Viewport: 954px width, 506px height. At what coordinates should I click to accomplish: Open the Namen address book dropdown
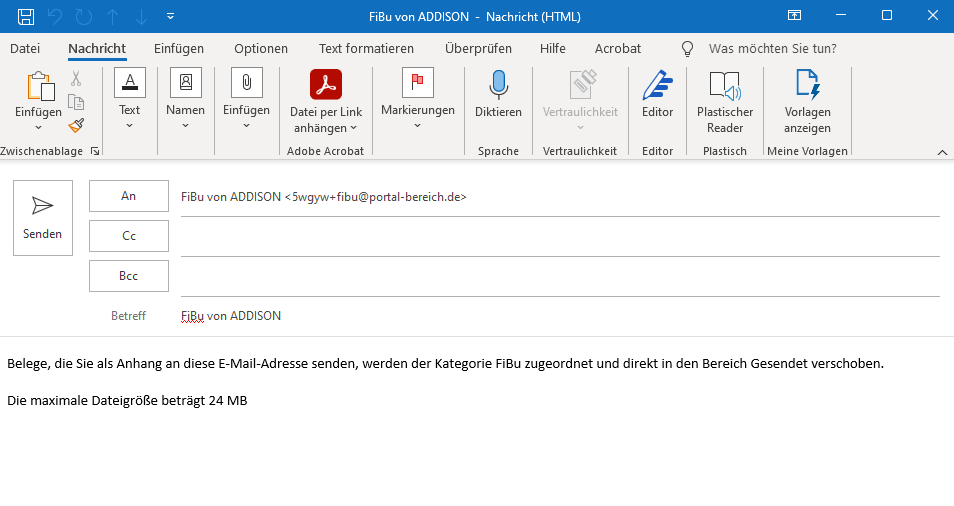tap(186, 100)
